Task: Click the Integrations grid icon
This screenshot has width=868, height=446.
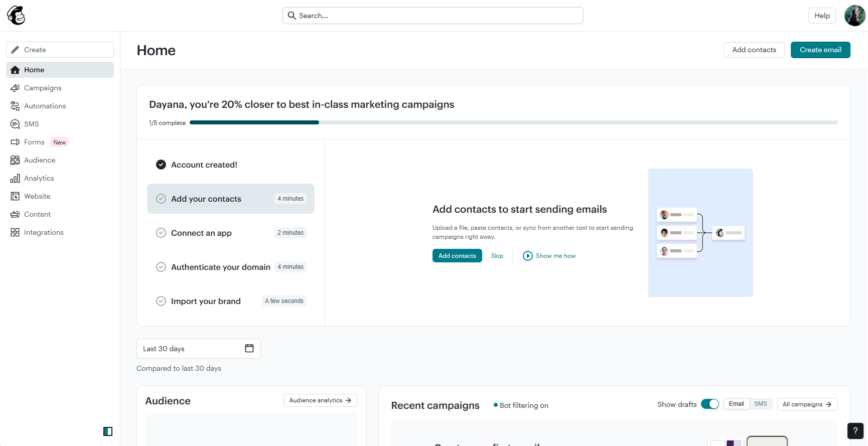Action: (15, 232)
